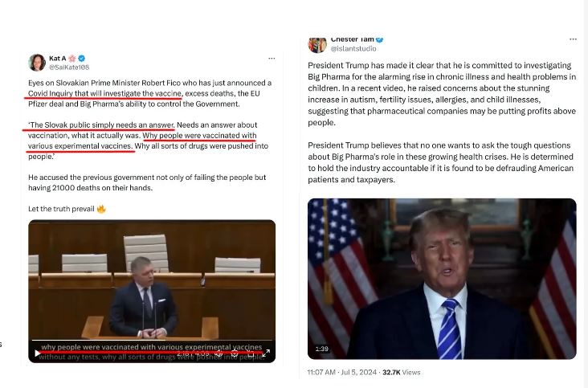The image size is (588, 388).
Task: Open the Kat A display name
Action: coord(57,58)
